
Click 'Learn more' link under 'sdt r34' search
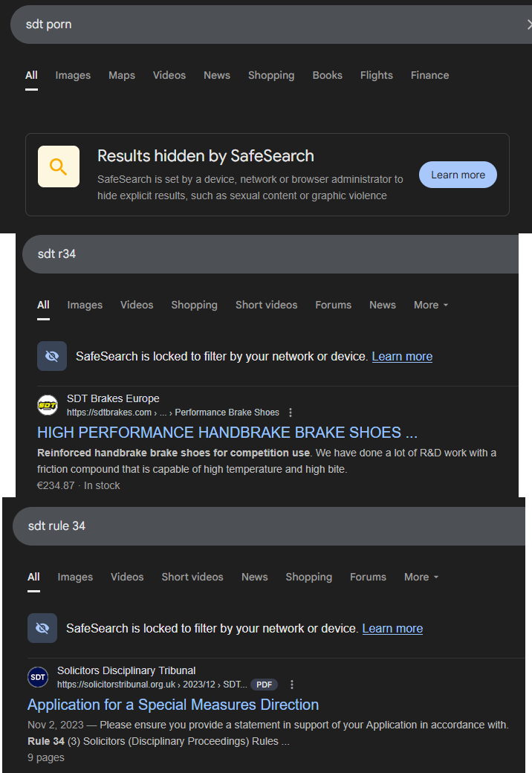(x=402, y=357)
